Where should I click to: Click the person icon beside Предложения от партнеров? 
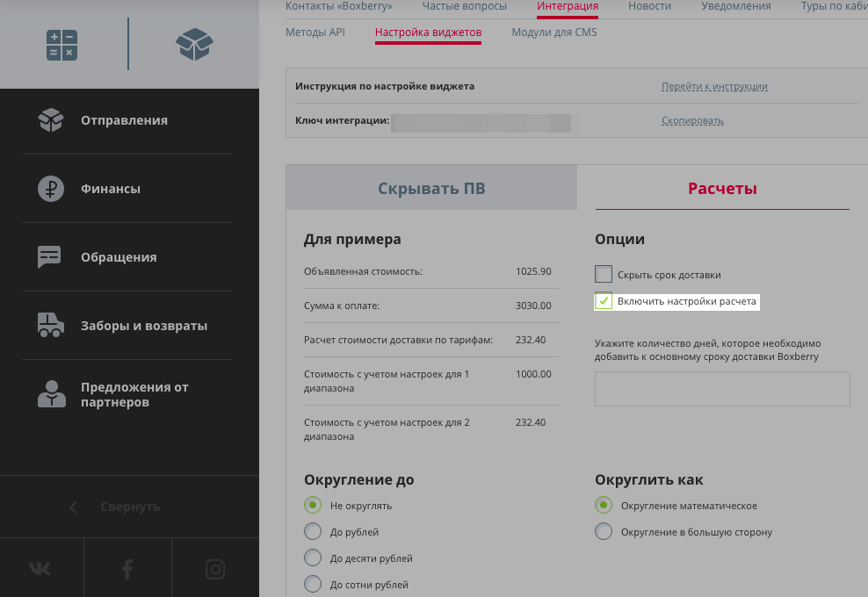[x=52, y=394]
